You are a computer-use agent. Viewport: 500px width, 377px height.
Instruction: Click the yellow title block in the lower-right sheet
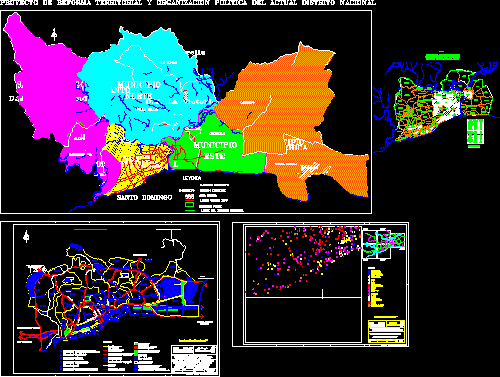coord(386,331)
